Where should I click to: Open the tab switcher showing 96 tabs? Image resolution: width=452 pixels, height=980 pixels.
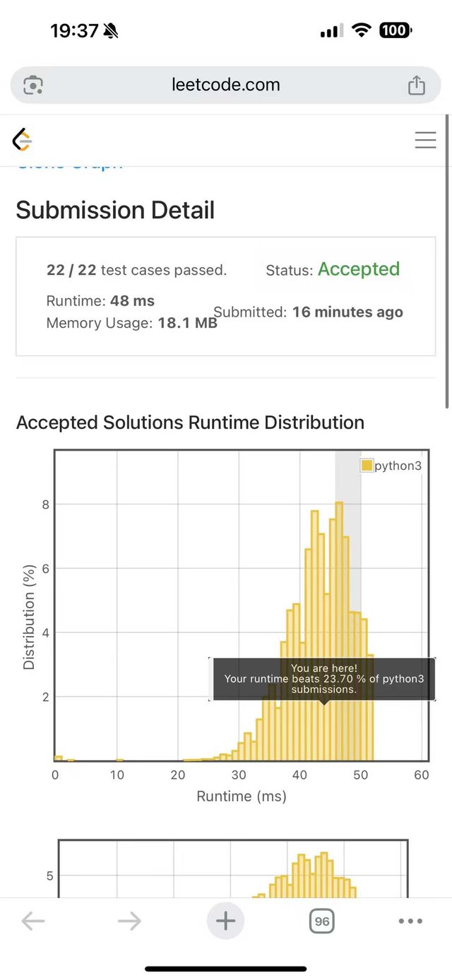coord(321,921)
